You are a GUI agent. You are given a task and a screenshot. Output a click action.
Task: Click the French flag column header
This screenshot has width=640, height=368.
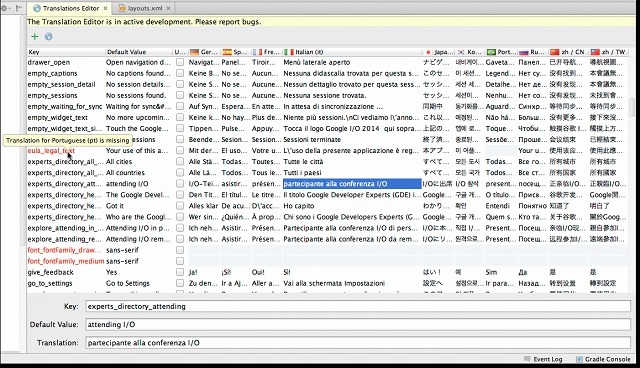[266, 52]
